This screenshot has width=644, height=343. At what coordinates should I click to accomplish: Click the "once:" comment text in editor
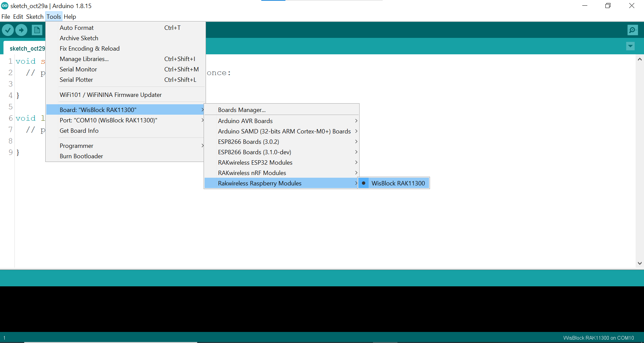pyautogui.click(x=219, y=73)
